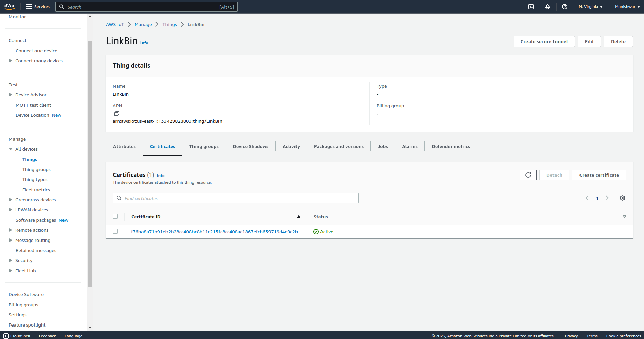
Task: Open Language selector in footer
Action: click(x=73, y=336)
